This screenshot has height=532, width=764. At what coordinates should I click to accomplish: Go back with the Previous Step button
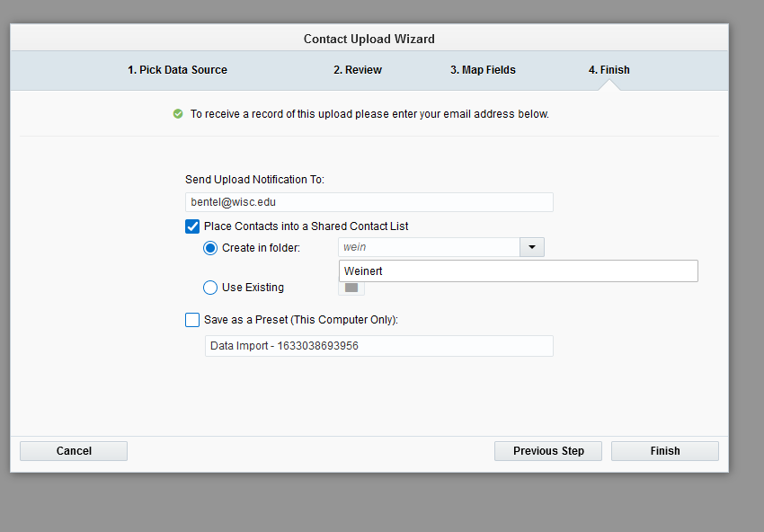coord(548,451)
